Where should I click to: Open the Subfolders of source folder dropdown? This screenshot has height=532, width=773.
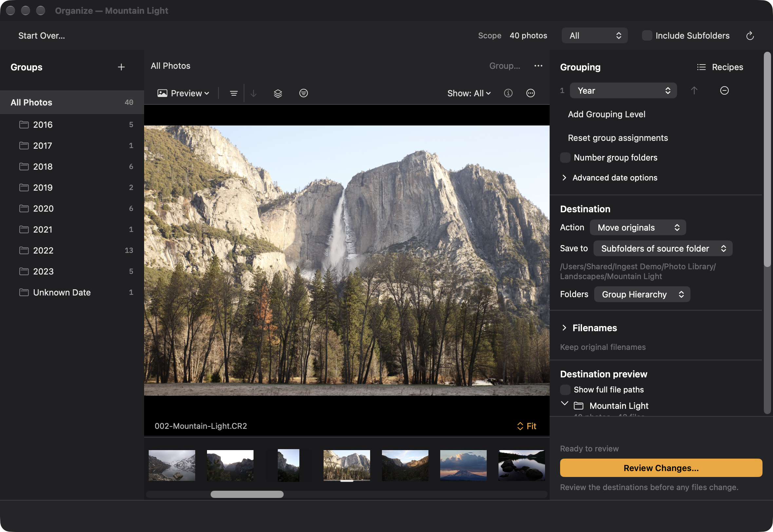tap(663, 249)
